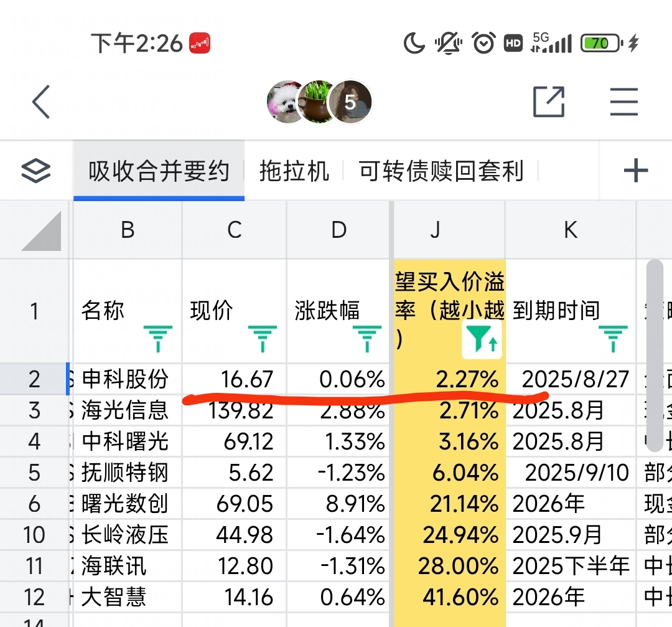This screenshot has width=672, height=627.
Task: Select column C header
Action: [235, 230]
